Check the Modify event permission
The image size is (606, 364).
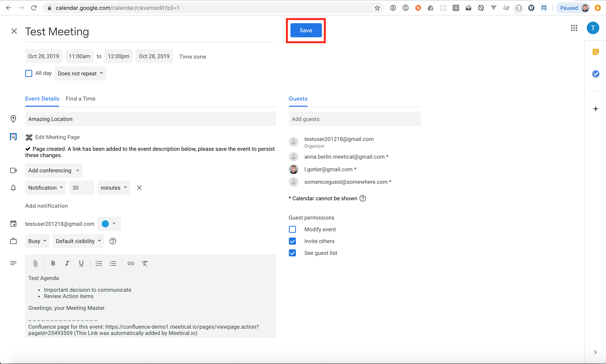(x=292, y=229)
